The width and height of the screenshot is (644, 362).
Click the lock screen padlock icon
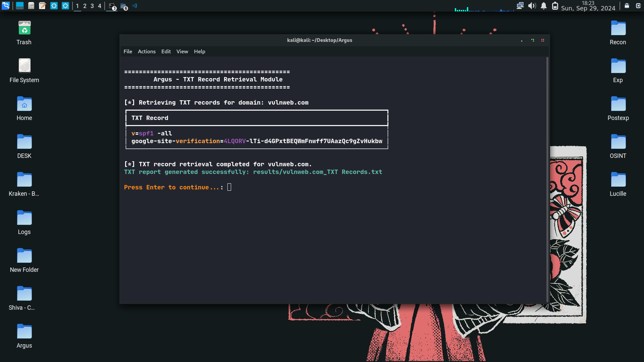tap(627, 6)
